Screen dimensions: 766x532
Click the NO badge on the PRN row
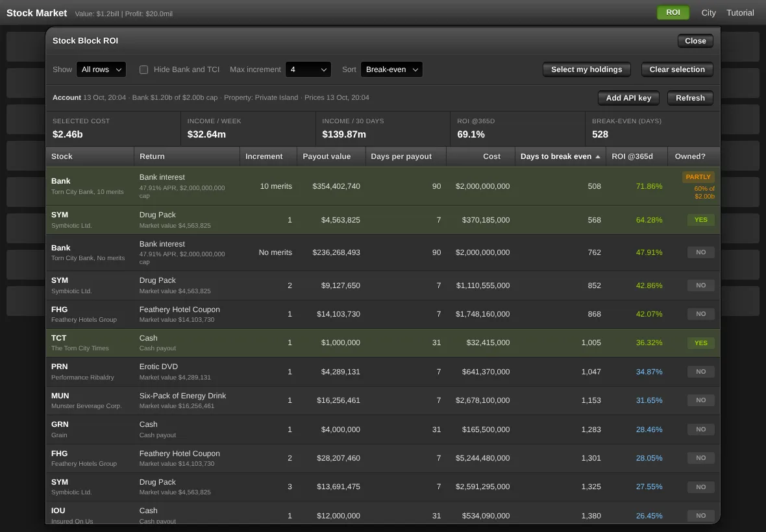700,372
